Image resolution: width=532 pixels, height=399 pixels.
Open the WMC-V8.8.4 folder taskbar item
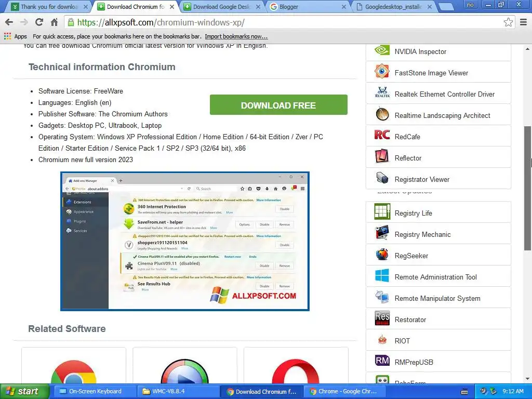click(x=178, y=392)
